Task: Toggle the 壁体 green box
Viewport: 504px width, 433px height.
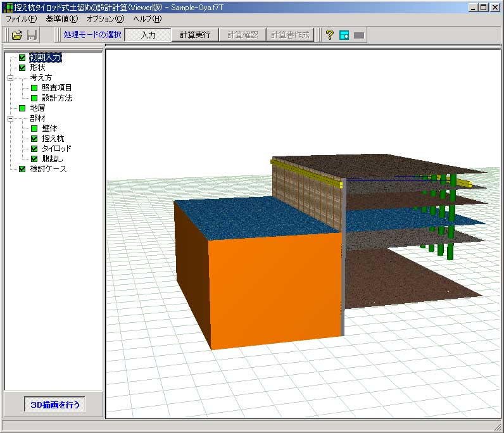Action: pos(34,129)
